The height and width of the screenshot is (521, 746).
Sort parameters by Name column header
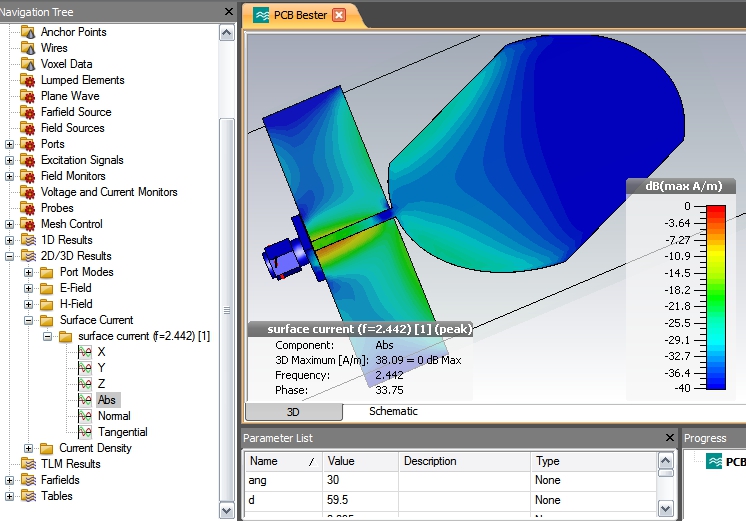coord(284,462)
